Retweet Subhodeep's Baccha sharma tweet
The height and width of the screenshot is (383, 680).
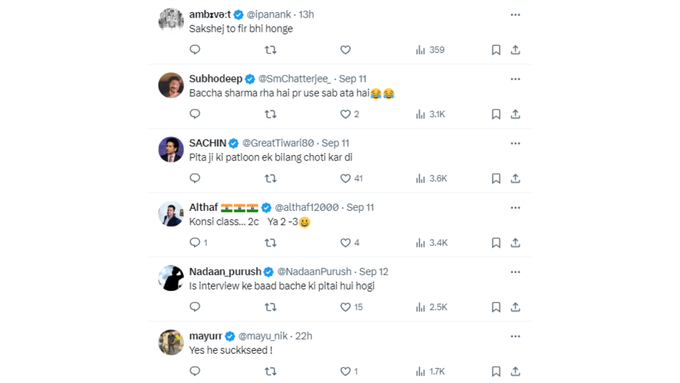pyautogui.click(x=270, y=114)
